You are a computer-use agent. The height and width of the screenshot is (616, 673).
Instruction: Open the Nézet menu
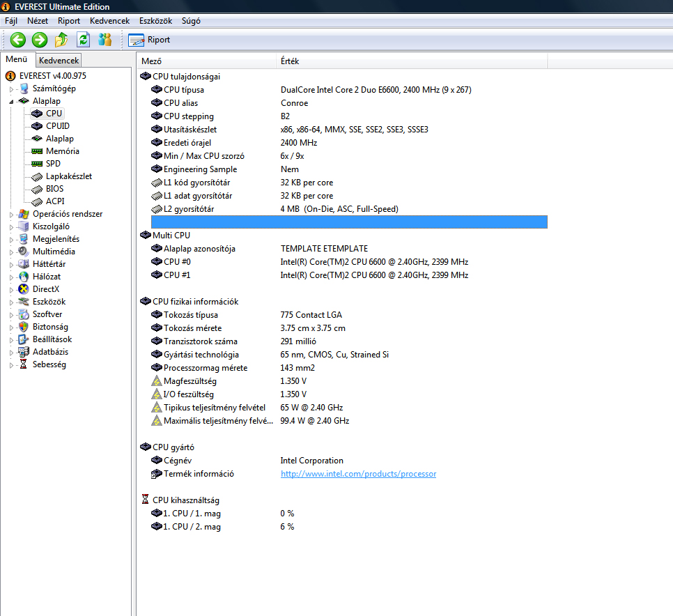(x=38, y=21)
